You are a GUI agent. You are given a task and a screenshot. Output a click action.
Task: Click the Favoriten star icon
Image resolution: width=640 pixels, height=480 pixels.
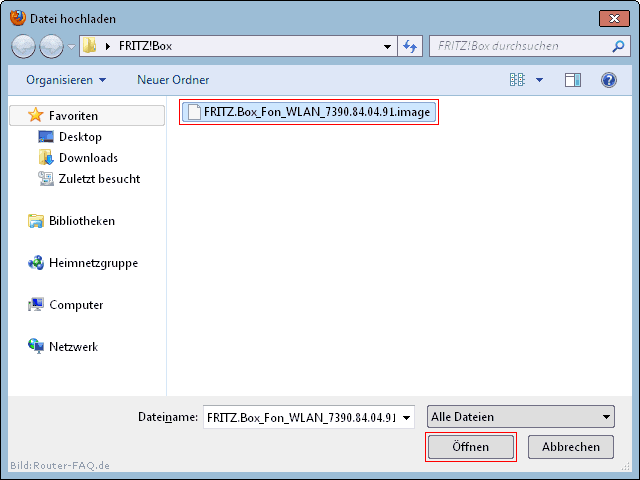coord(36,115)
